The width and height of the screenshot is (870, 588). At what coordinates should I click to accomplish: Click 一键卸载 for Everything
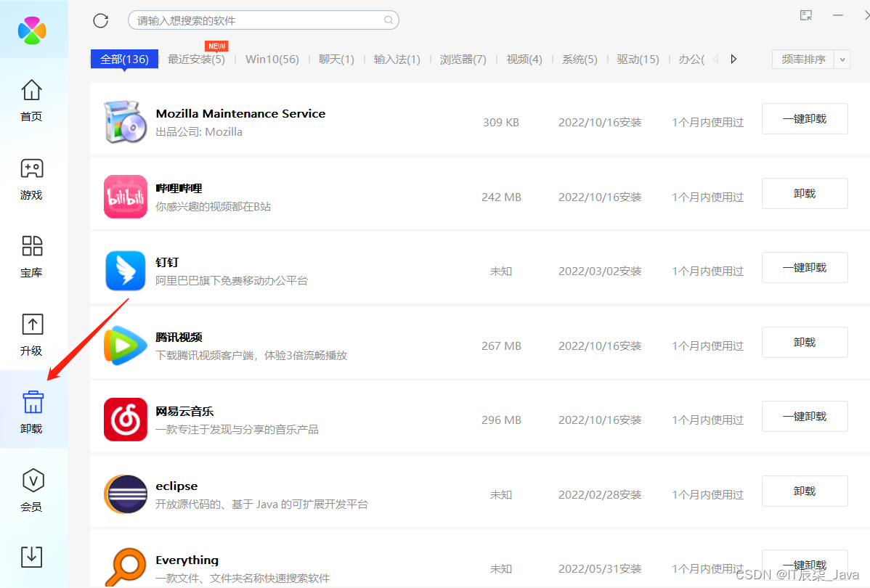(805, 565)
